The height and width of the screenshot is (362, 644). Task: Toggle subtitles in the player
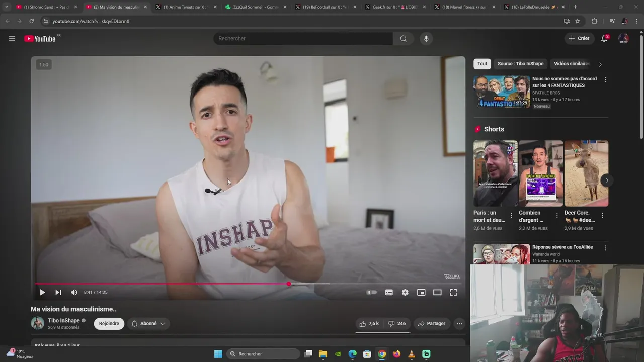[x=389, y=292]
